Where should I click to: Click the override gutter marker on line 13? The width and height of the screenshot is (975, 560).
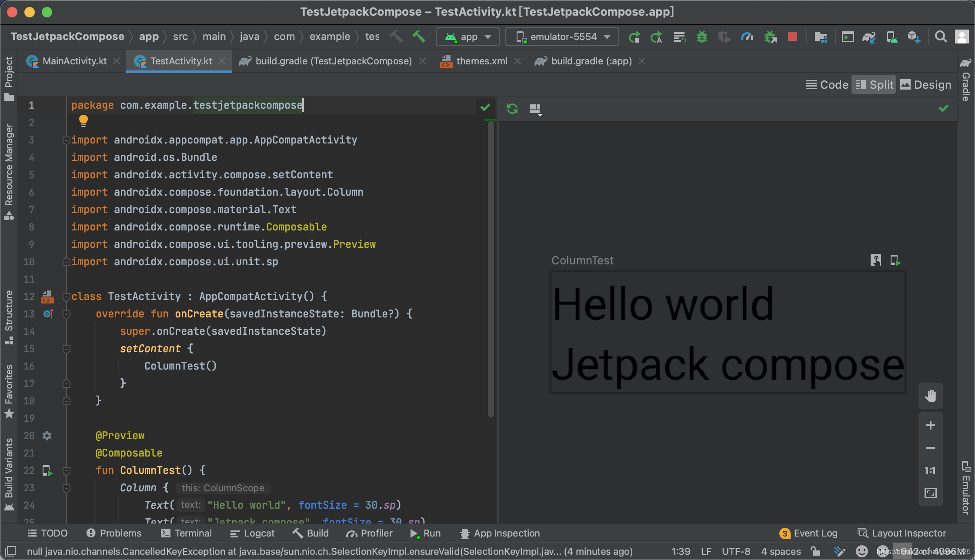point(48,314)
